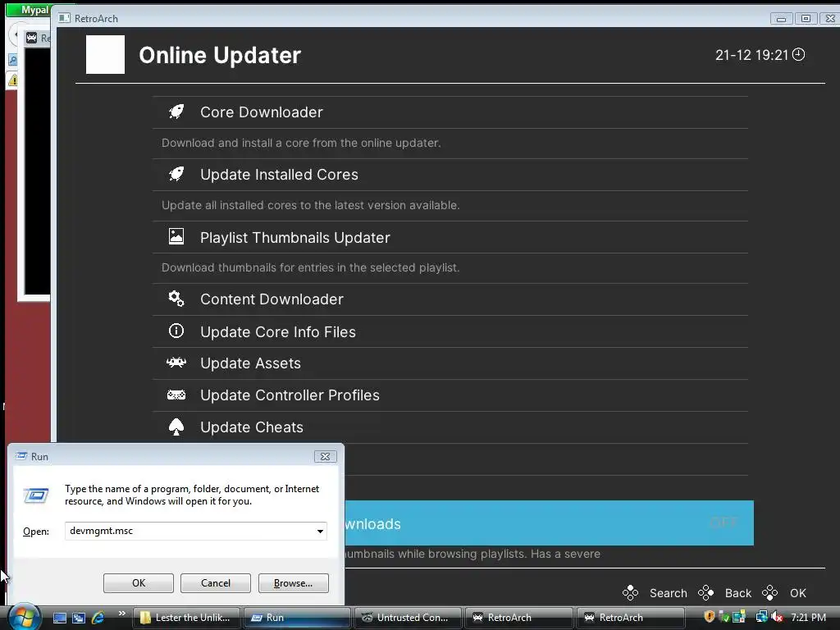Click OK in the Run dialog
The height and width of the screenshot is (630, 840).
[x=138, y=583]
